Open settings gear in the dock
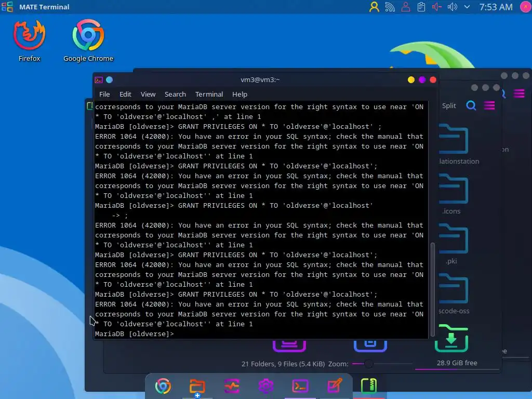The image size is (532, 399). click(266, 386)
